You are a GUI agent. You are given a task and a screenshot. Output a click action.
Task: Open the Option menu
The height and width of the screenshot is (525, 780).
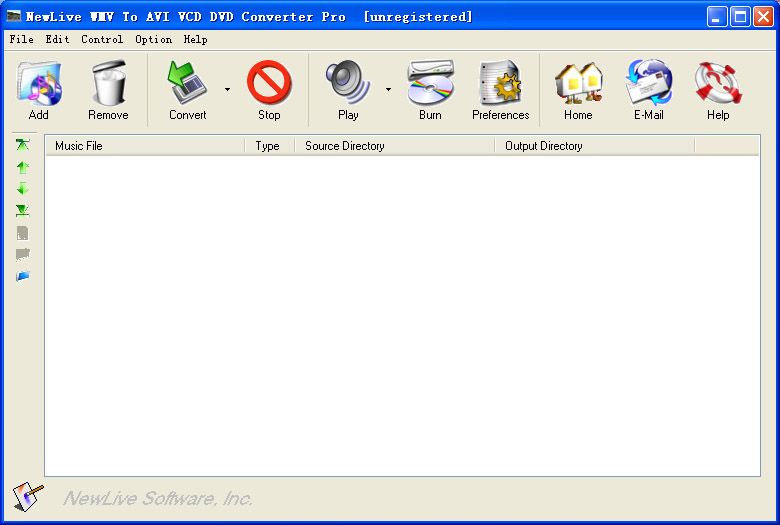tap(153, 39)
